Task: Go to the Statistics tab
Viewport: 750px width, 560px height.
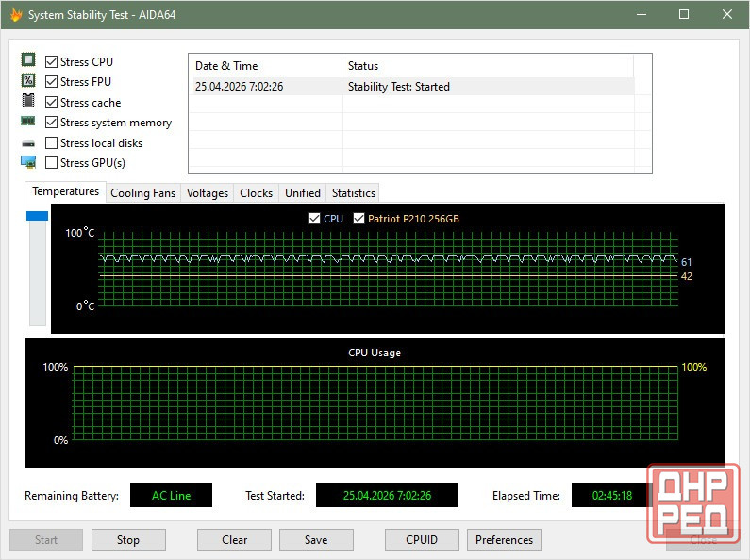Action: [354, 193]
